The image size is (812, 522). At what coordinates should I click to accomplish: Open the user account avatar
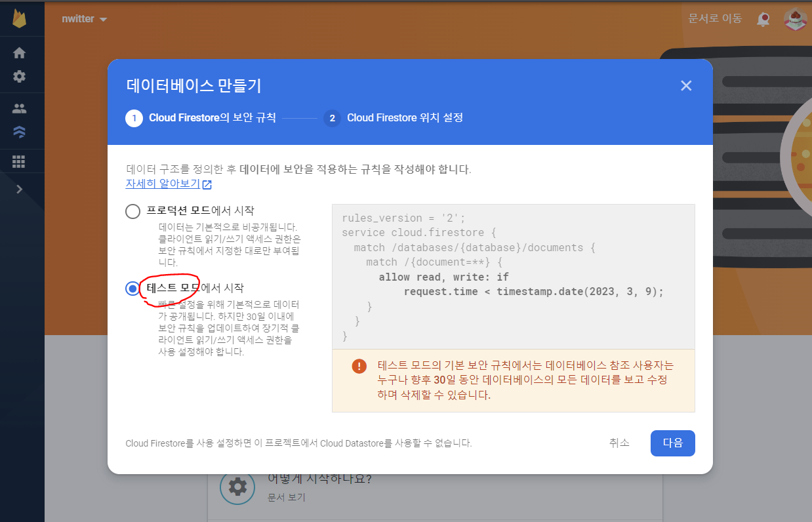(x=795, y=18)
